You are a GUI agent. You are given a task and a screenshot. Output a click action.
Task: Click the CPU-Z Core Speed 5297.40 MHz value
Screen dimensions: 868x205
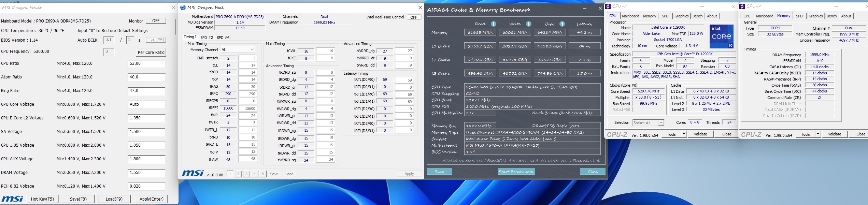648,91
